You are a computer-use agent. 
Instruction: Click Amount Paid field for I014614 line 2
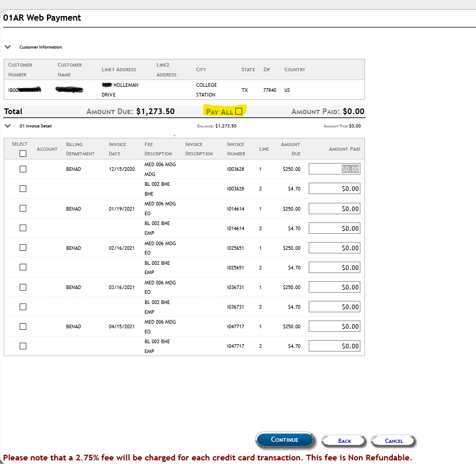point(334,228)
